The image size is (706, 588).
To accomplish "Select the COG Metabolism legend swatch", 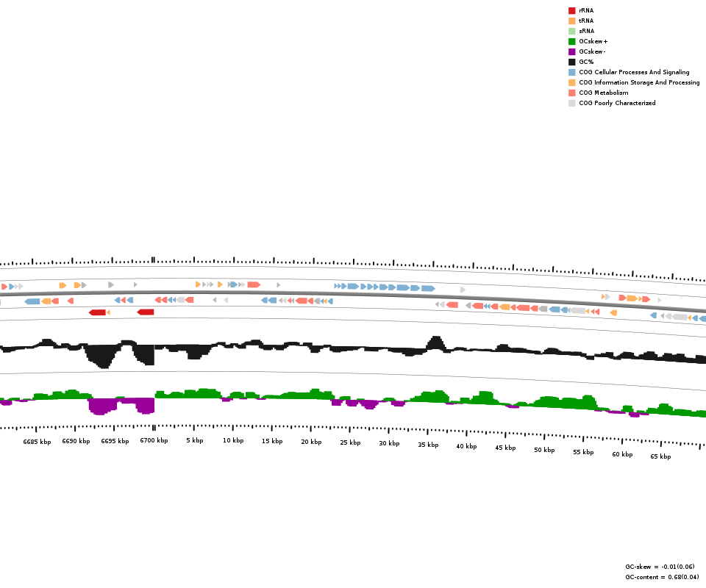I will (571, 93).
